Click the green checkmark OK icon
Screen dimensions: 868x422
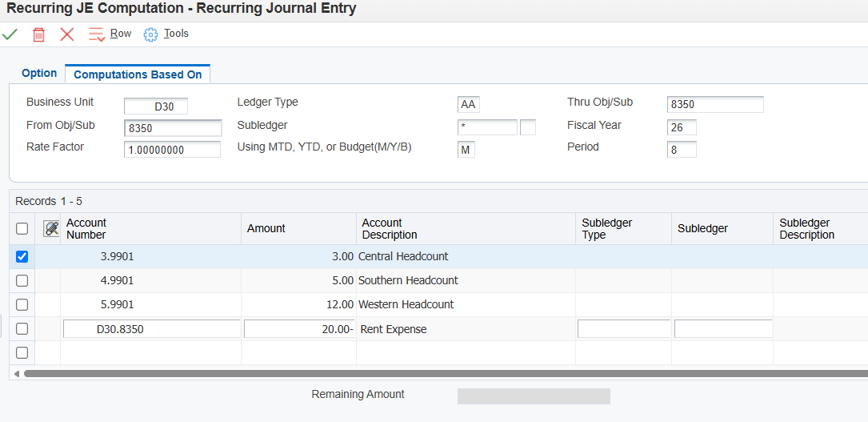(10, 34)
